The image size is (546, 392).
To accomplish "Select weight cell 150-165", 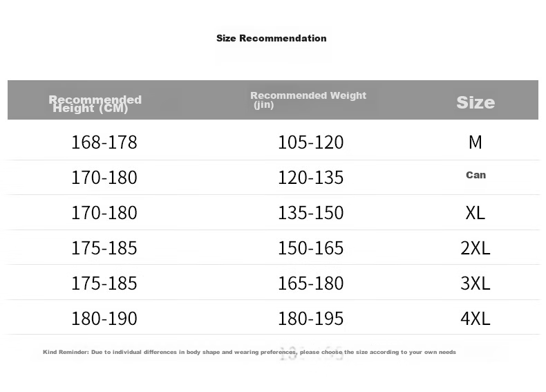I will [x=310, y=248].
